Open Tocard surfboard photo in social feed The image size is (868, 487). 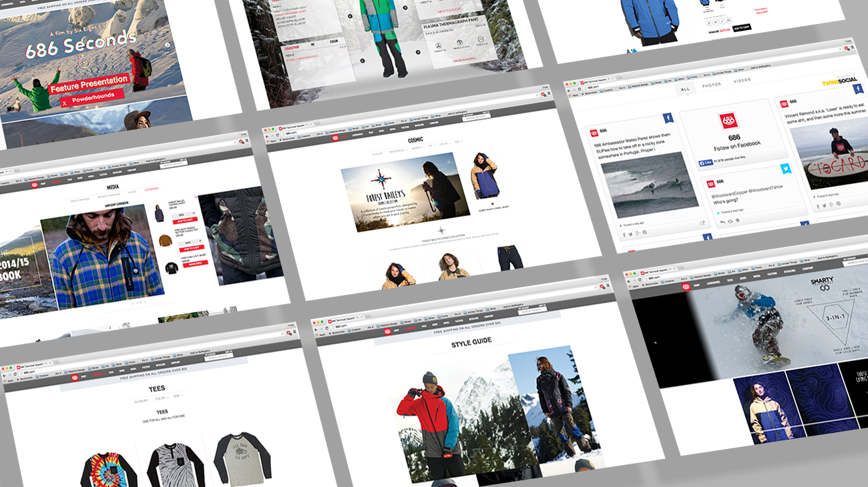pos(834,155)
